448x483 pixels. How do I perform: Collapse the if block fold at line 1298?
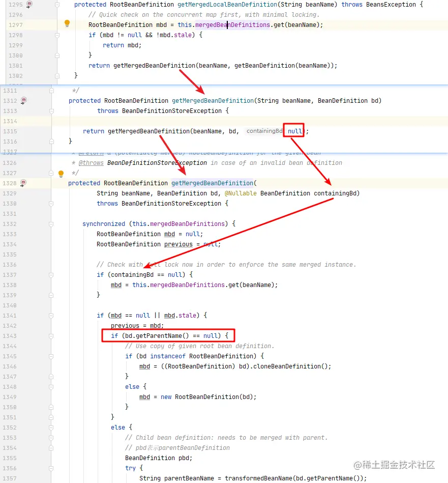(57, 35)
